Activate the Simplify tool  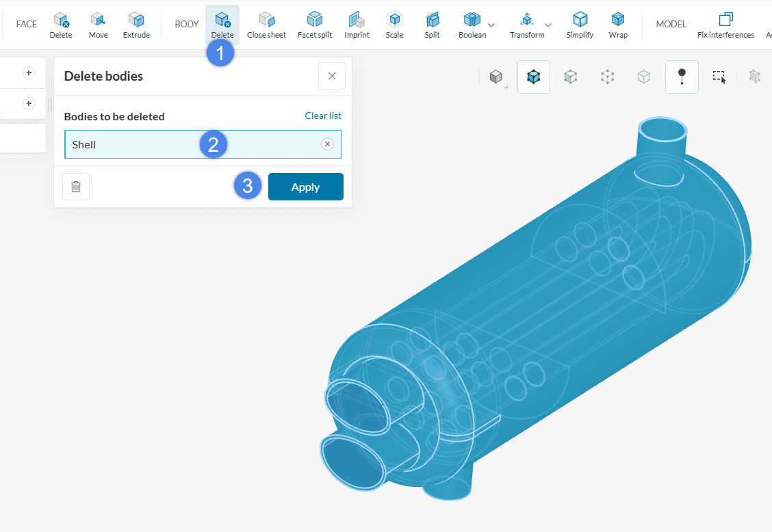580,24
